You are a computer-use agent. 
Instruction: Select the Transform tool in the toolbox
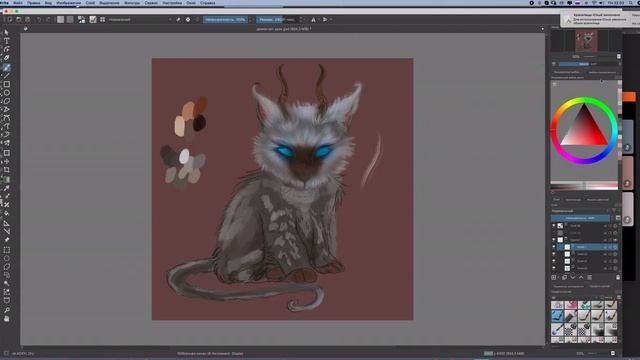(x=7, y=153)
